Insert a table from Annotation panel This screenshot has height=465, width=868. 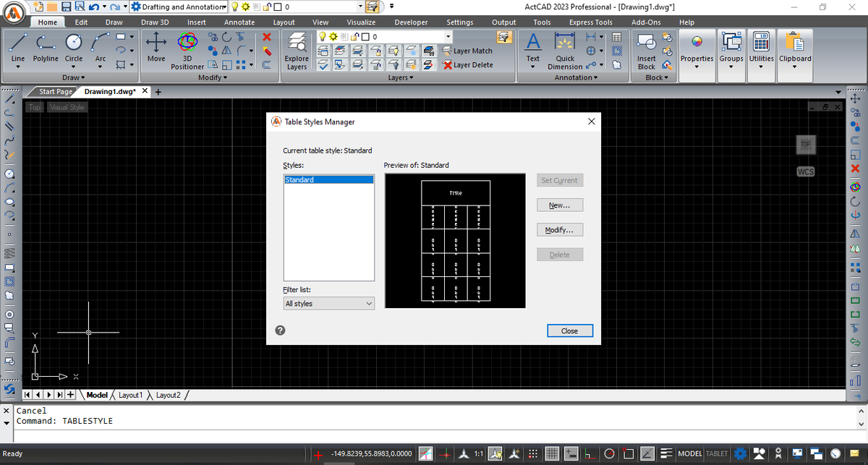tap(616, 38)
